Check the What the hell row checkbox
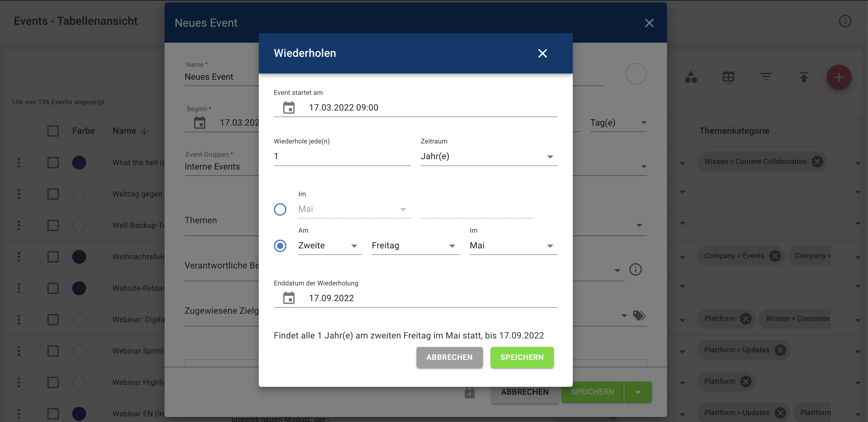The image size is (868, 422). click(x=53, y=163)
